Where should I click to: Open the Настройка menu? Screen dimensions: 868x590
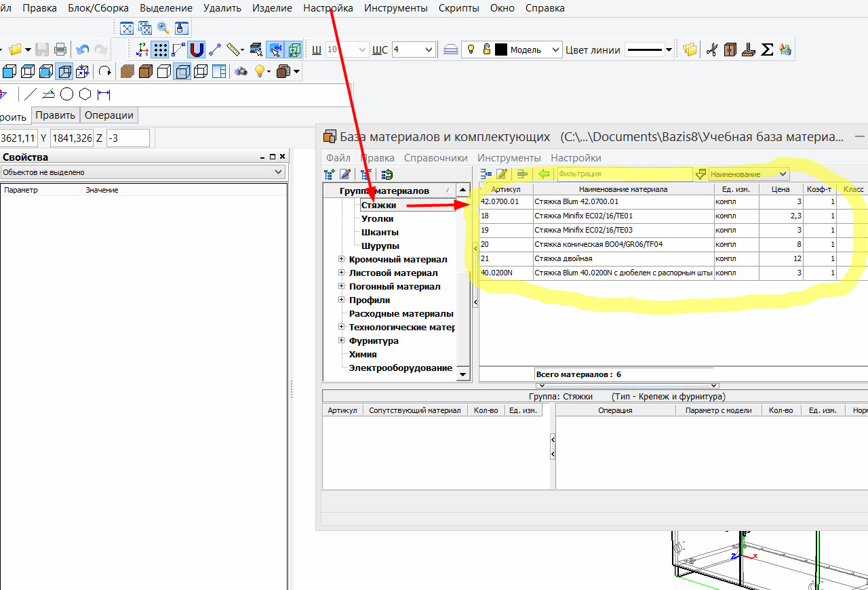328,8
